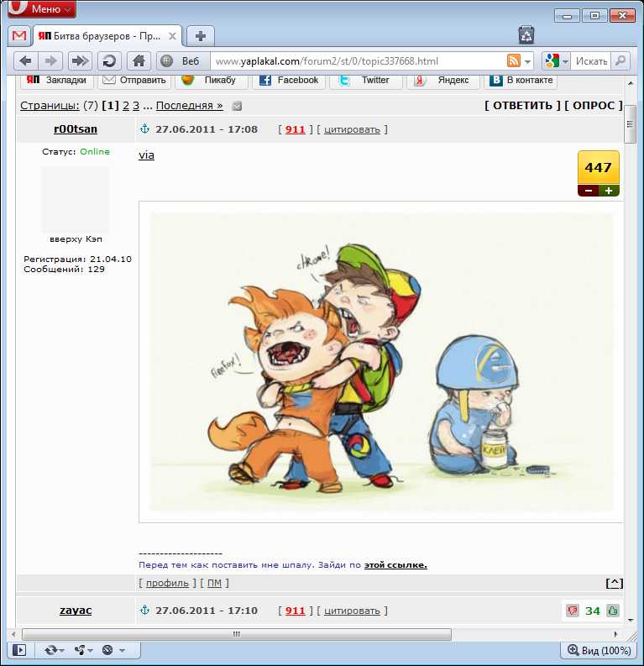Image resolution: width=644 pixels, height=666 pixels.
Task: Click the RSS feed icon
Action: coord(514,61)
